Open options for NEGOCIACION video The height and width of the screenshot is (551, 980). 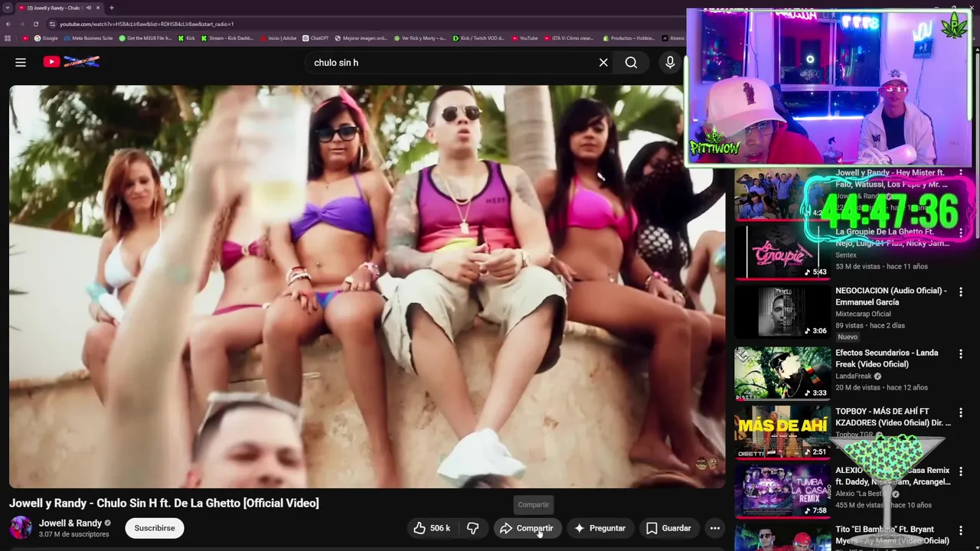[x=961, y=292]
